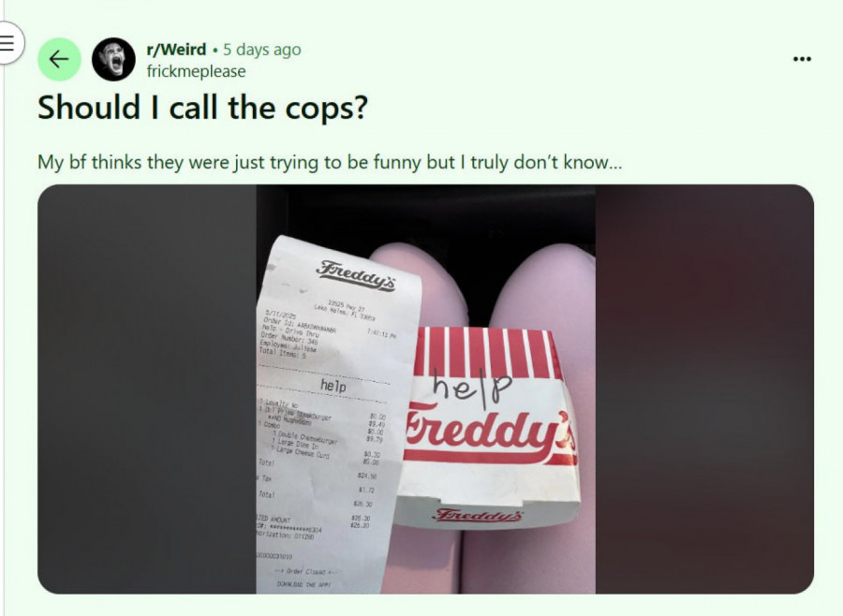
Task: Click handwritten 'help' on the box
Action: point(472,389)
